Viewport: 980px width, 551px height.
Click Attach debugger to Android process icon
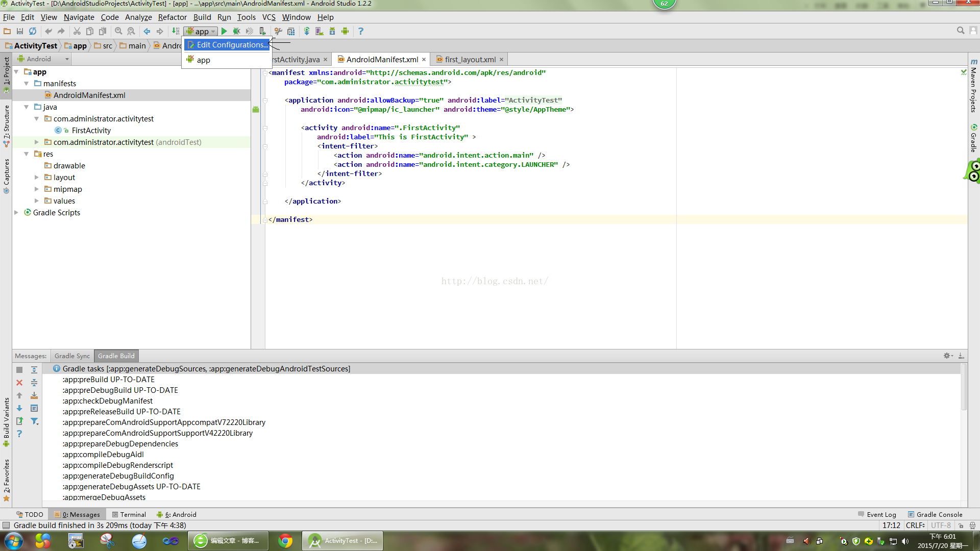click(262, 31)
